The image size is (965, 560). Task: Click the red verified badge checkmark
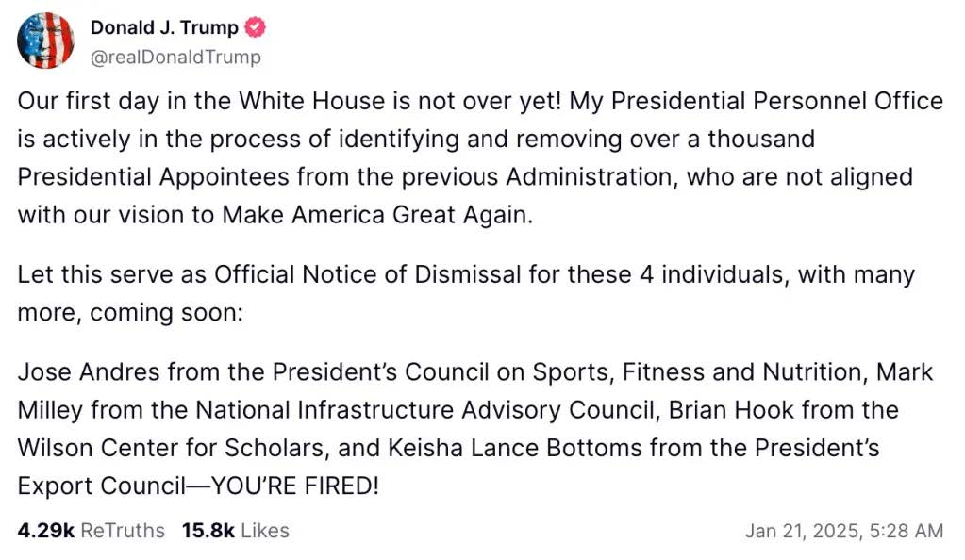pyautogui.click(x=256, y=27)
